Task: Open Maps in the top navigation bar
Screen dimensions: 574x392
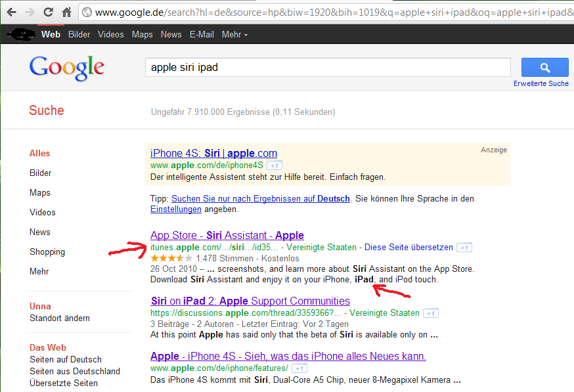Action: pyautogui.click(x=142, y=34)
